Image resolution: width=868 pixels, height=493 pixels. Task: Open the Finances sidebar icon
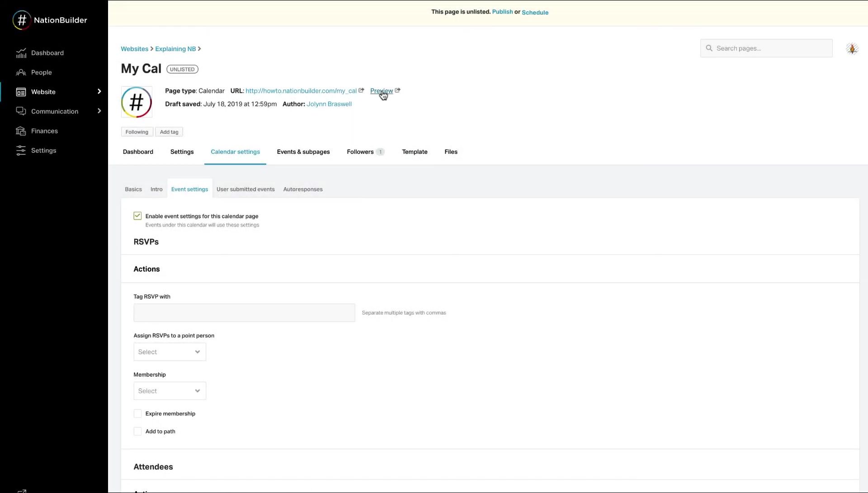(21, 131)
